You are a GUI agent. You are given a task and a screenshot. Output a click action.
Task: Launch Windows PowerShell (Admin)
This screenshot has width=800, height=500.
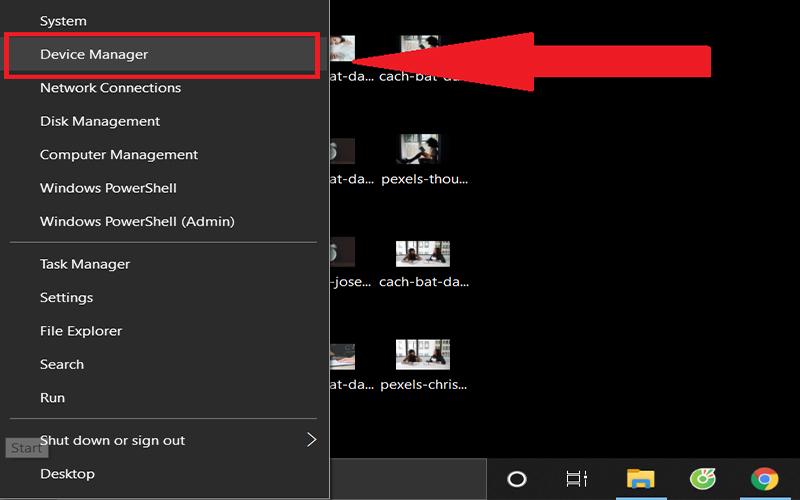(163, 221)
